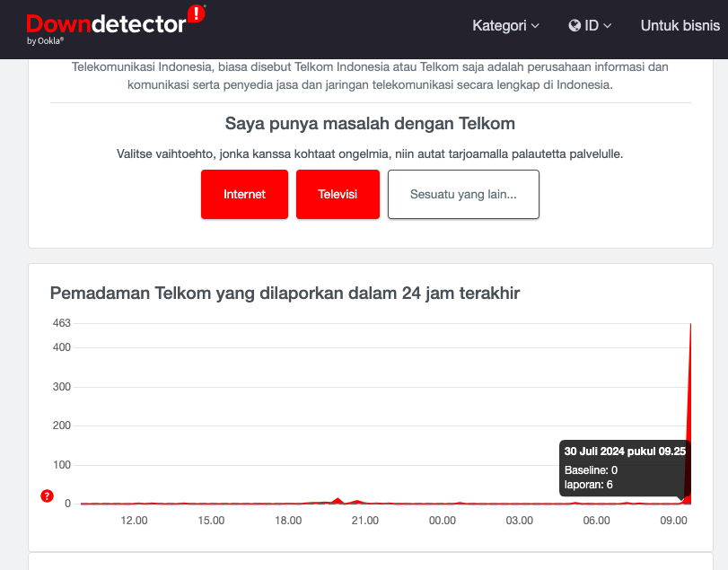This screenshot has width=728, height=570.
Task: Open the Untuk bisnis menu item
Action: coord(680,26)
